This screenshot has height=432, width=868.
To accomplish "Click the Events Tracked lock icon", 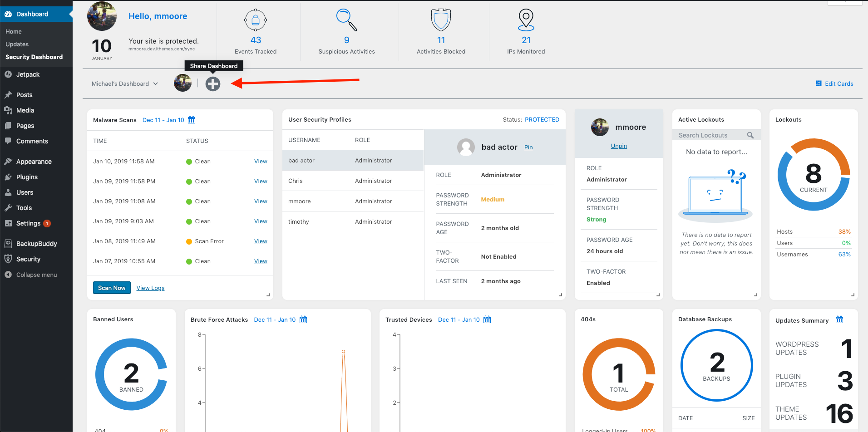I will (256, 20).
